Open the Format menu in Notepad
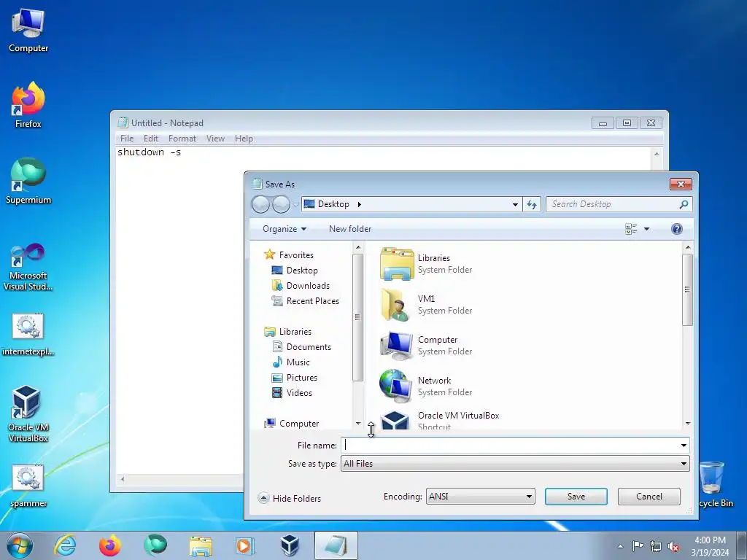 [x=182, y=139]
